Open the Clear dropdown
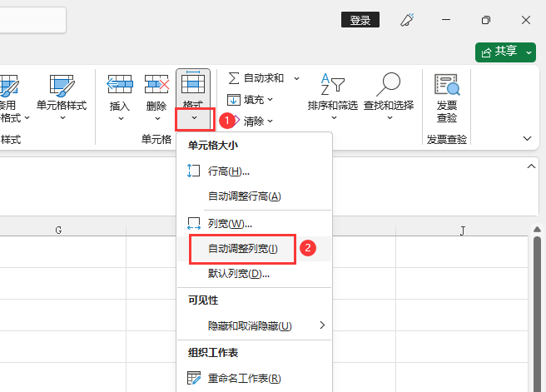Image resolution: width=546 pixels, height=392 pixels. click(x=271, y=122)
